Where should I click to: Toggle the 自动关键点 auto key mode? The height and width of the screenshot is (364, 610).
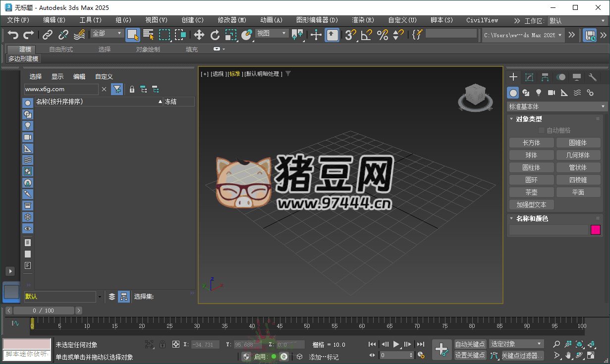[x=470, y=344]
